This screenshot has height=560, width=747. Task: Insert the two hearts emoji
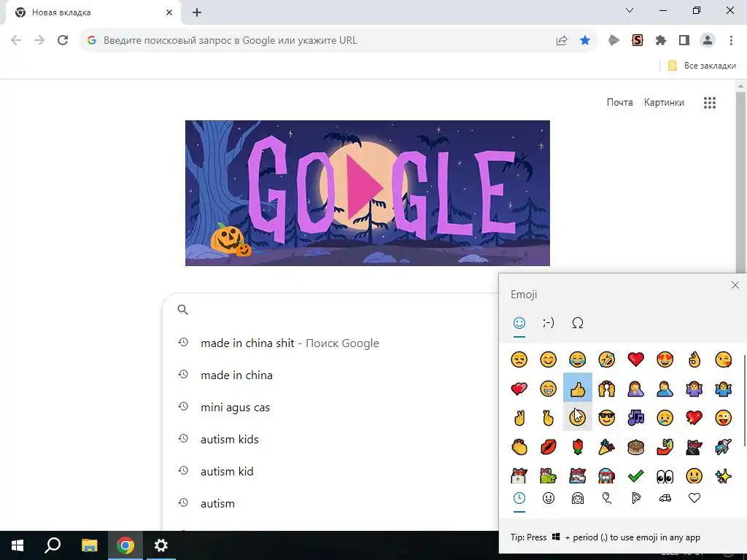519,389
